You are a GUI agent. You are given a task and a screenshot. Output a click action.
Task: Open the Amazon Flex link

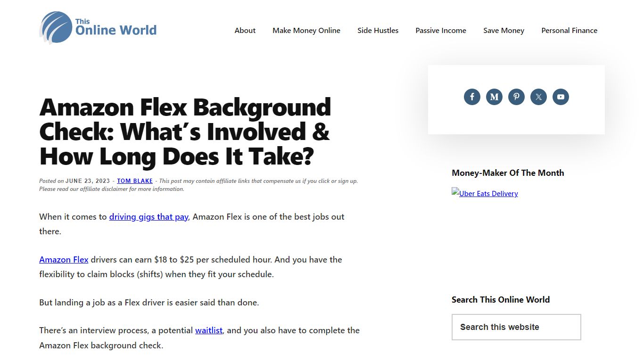[x=64, y=260]
